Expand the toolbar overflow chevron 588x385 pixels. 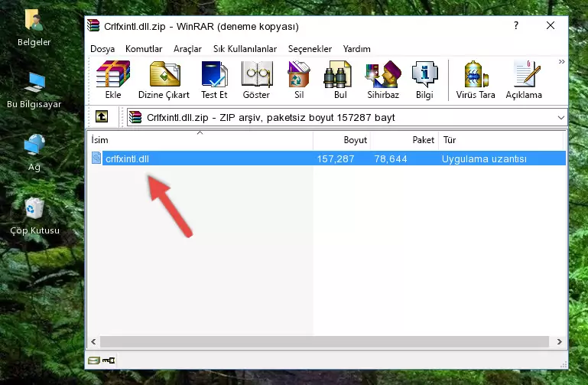561,61
